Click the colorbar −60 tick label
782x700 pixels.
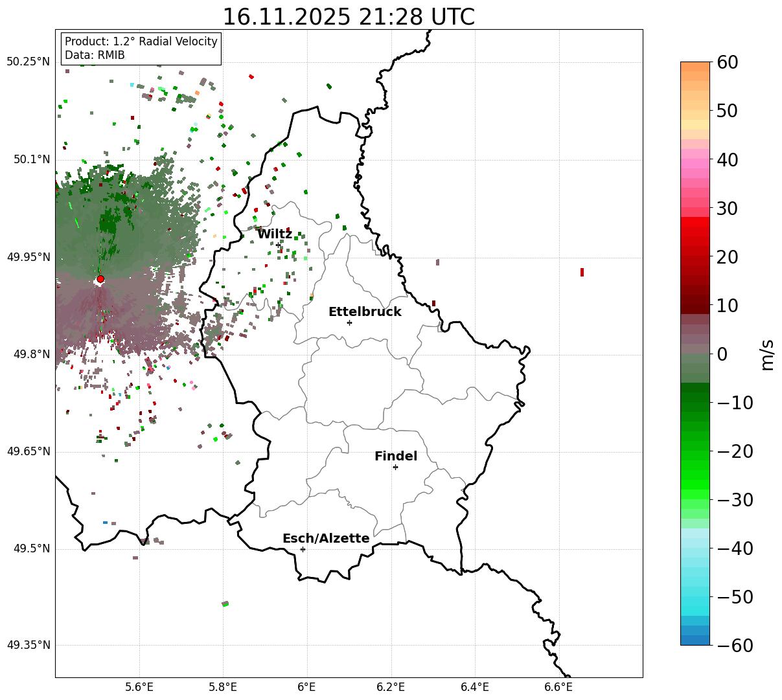coord(735,645)
